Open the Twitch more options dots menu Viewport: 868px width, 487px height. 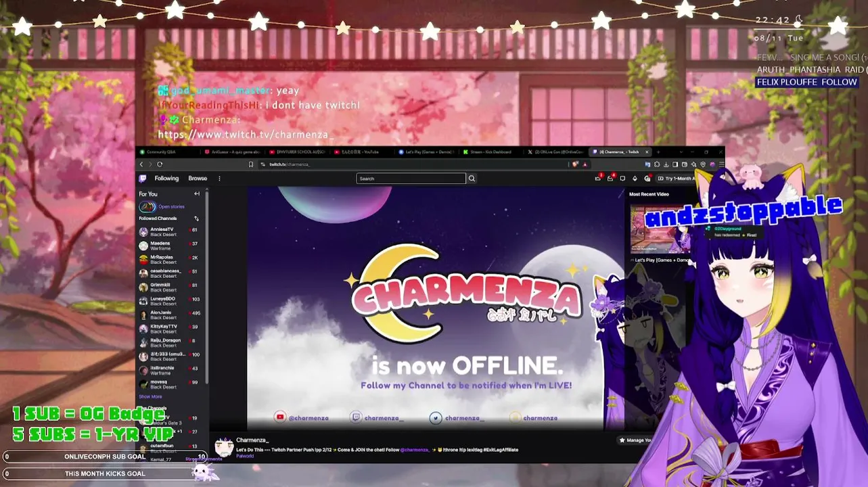tap(219, 179)
